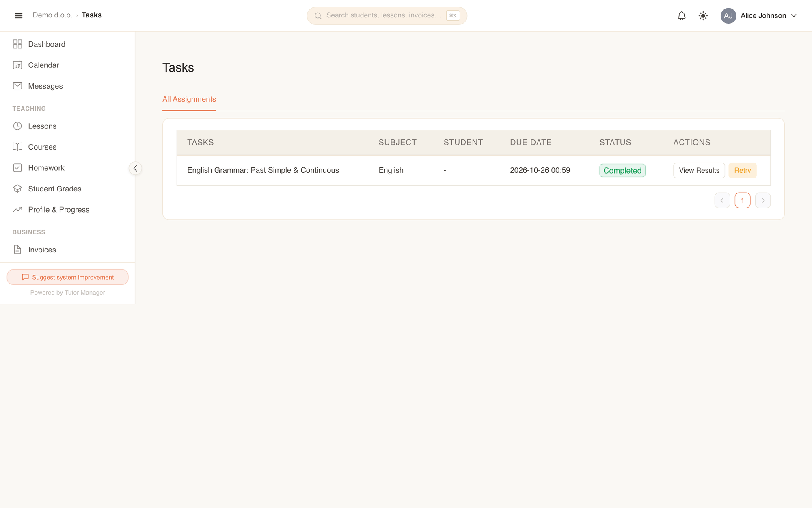
Task: Click the due date 2026-10-26 00:59
Action: [540, 170]
